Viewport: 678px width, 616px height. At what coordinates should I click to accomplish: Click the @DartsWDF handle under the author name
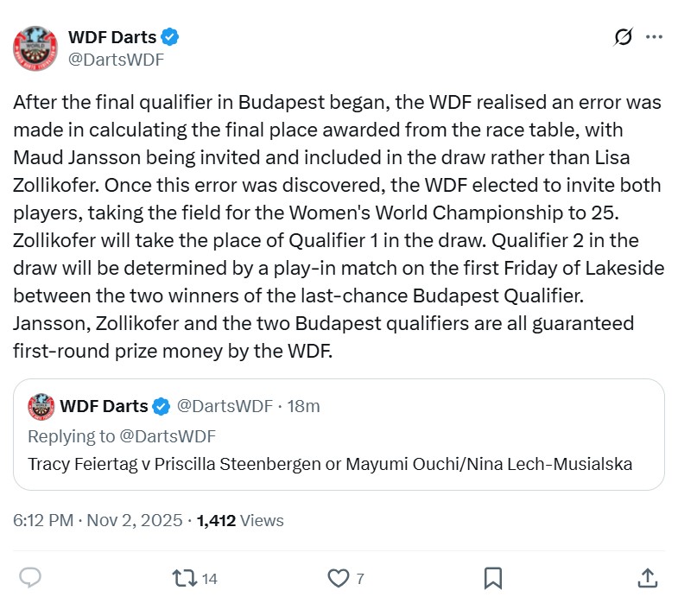point(116,60)
